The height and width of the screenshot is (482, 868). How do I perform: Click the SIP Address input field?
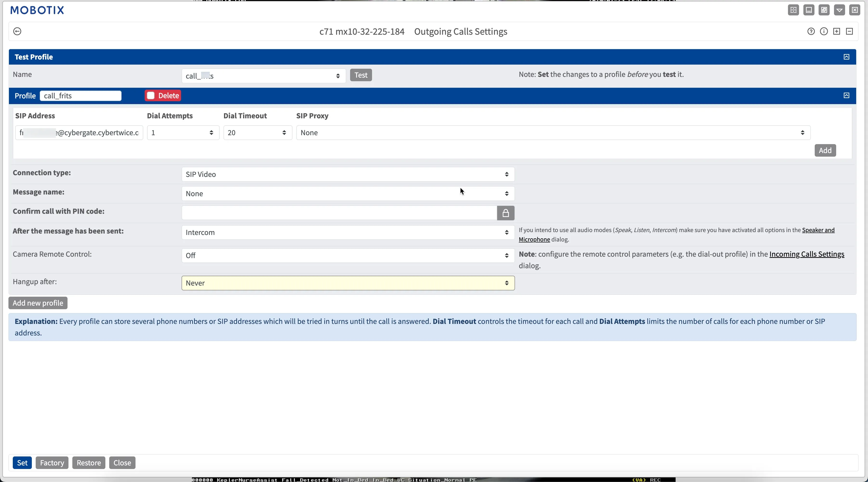[x=79, y=133]
